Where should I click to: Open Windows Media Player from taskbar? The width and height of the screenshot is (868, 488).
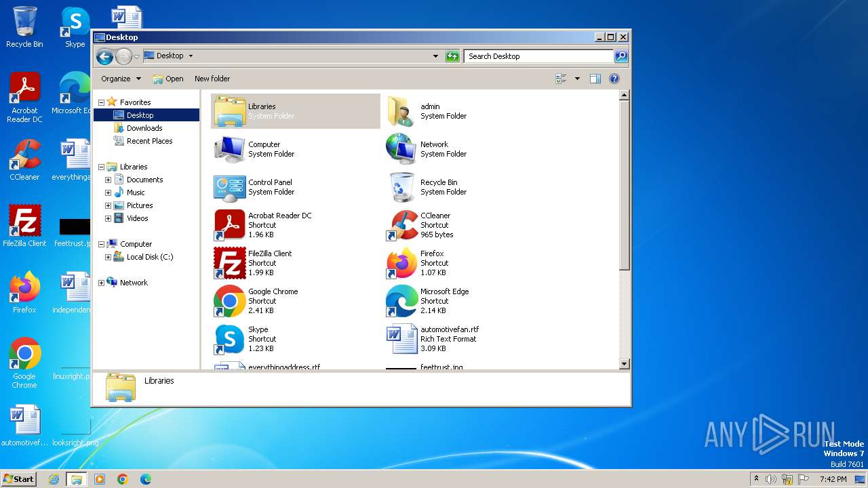coord(100,479)
